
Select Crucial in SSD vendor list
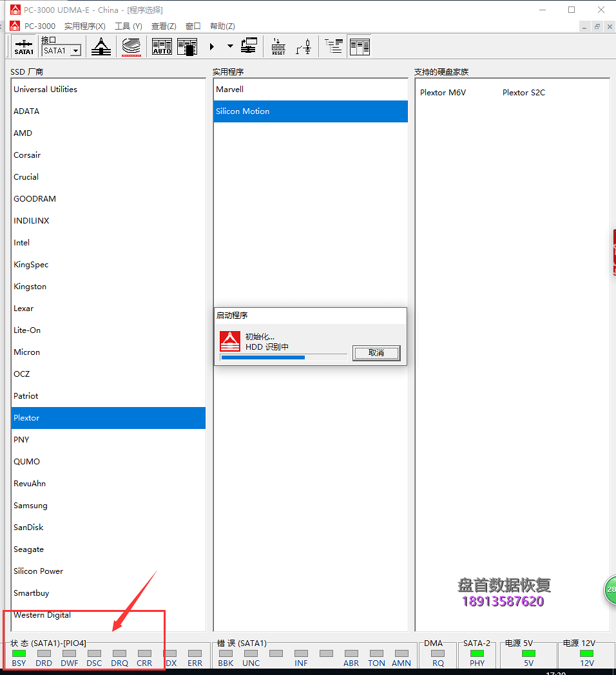point(108,177)
